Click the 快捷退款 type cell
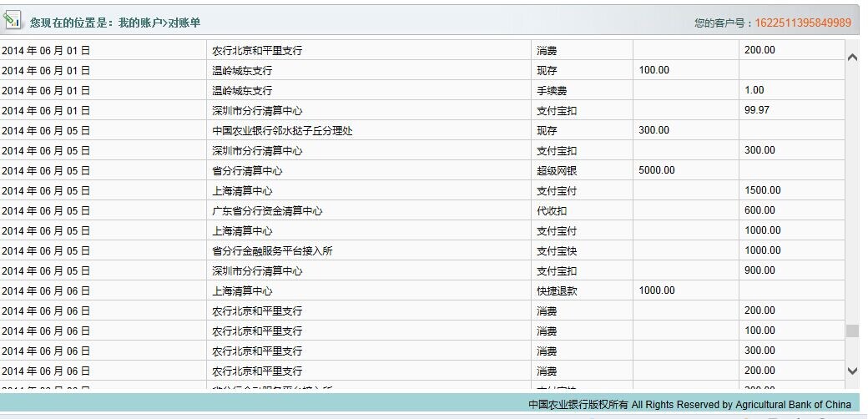 [557, 290]
